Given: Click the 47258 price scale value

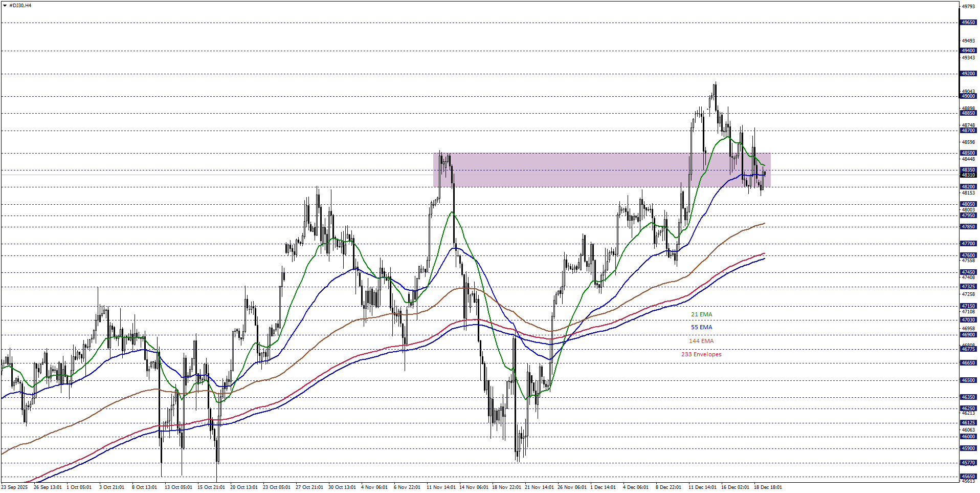Looking at the screenshot, I should [968, 294].
